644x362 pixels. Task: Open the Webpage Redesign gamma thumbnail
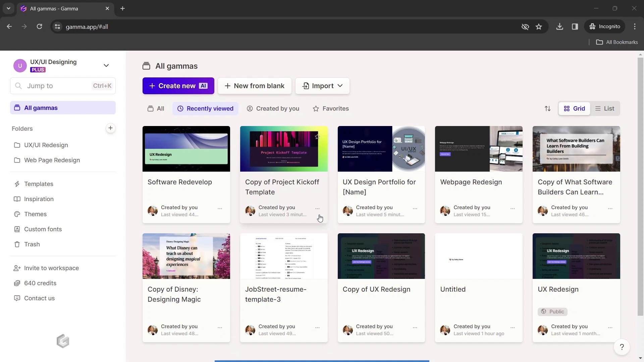[x=479, y=148]
